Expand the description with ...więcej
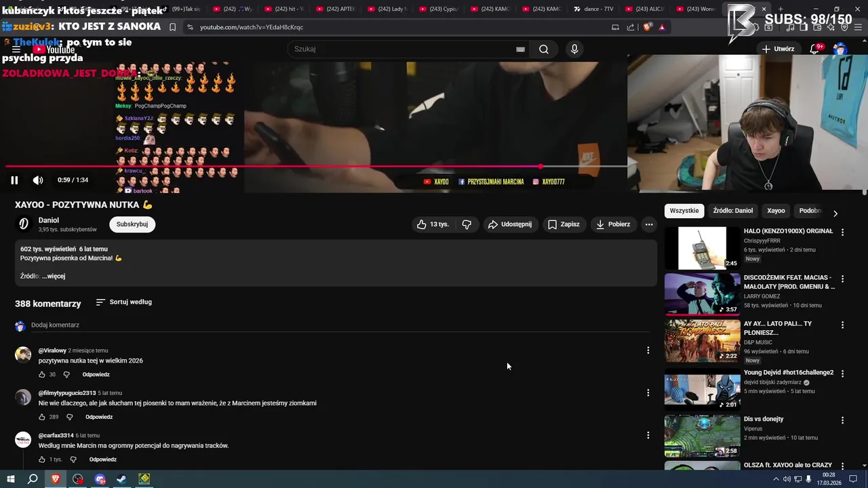 pyautogui.click(x=54, y=276)
